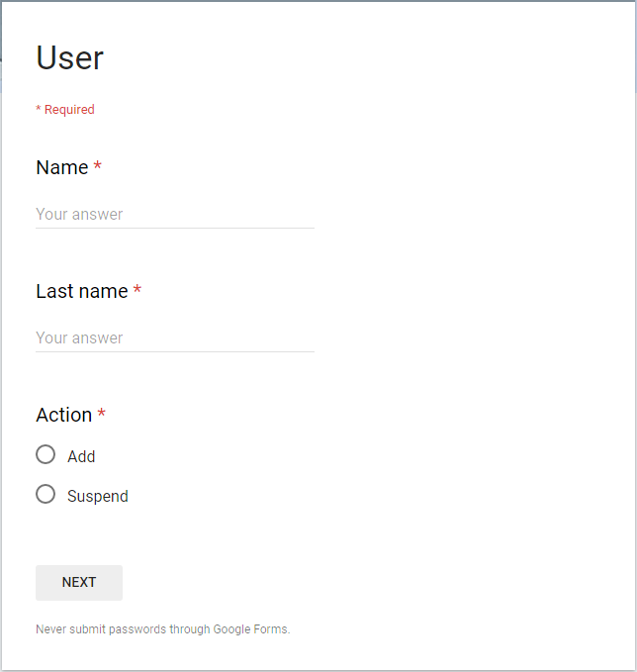This screenshot has height=672, width=637.
Task: Click the "Google Forms" words in footer
Action: tap(249, 629)
